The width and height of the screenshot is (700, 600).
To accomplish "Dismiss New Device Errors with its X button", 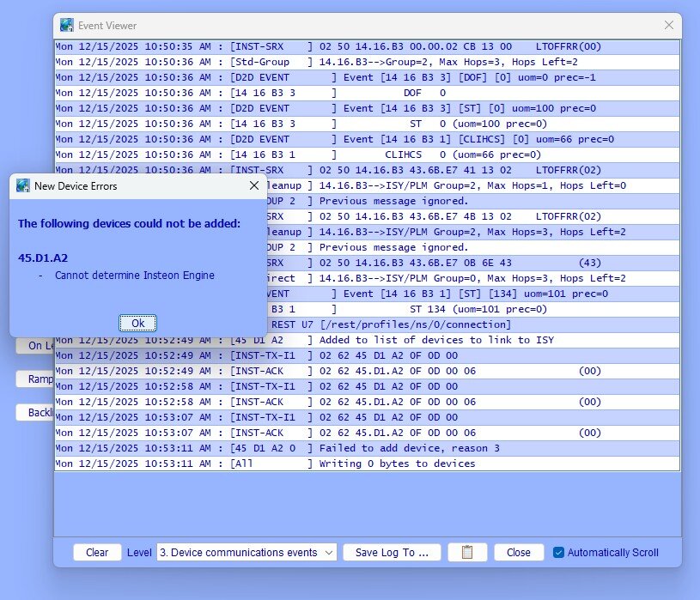I will [x=254, y=185].
